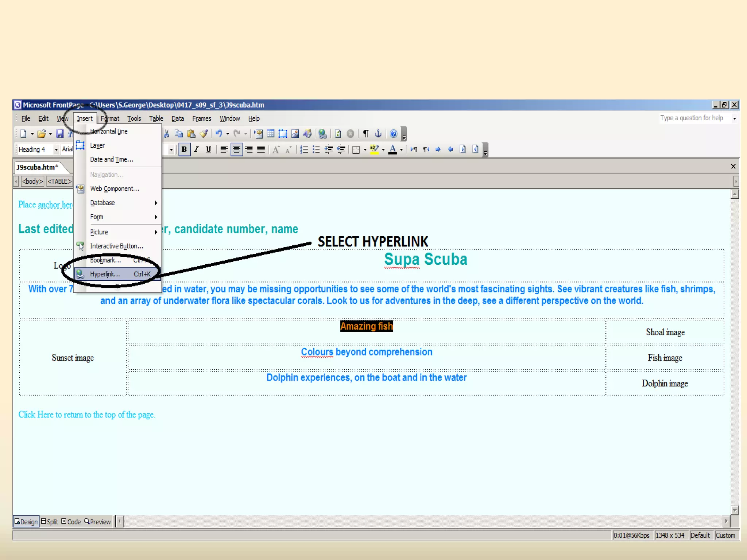
Task: Click the Type a question for help box
Action: [691, 118]
